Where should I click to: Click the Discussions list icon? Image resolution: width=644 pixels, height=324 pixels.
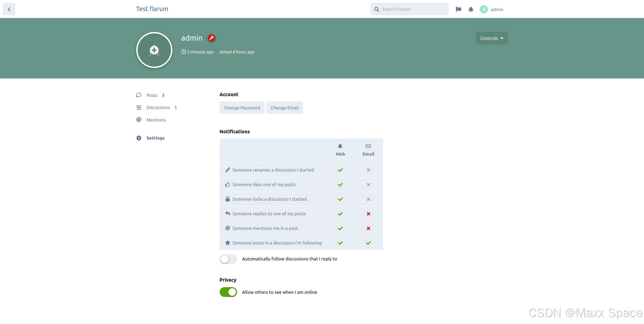(139, 108)
